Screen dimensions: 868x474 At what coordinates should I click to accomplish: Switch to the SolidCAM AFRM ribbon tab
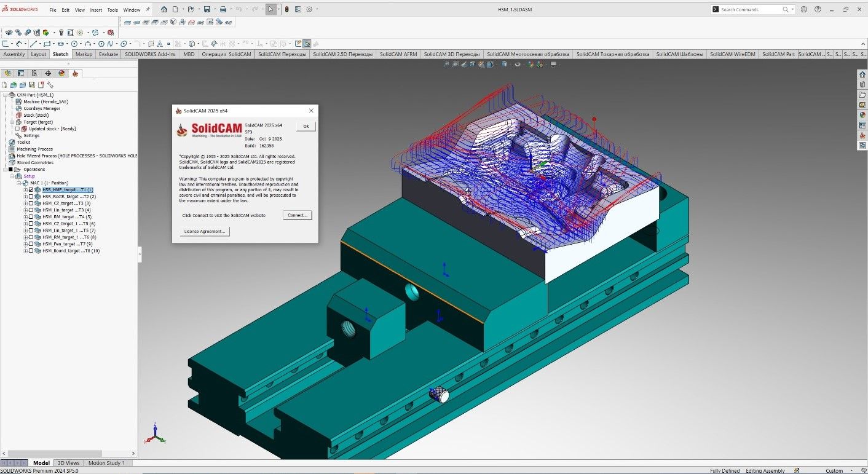[398, 54]
